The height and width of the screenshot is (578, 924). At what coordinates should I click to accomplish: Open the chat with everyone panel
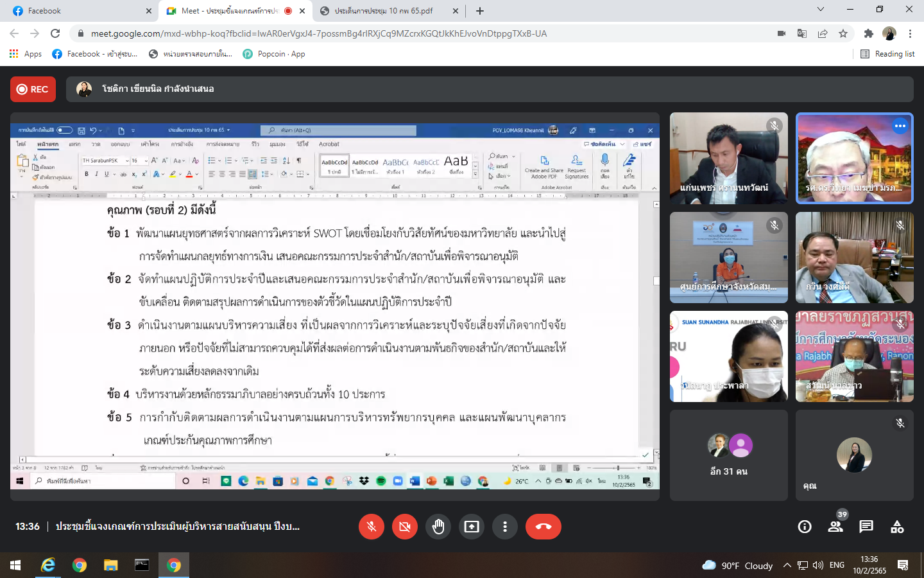click(866, 527)
